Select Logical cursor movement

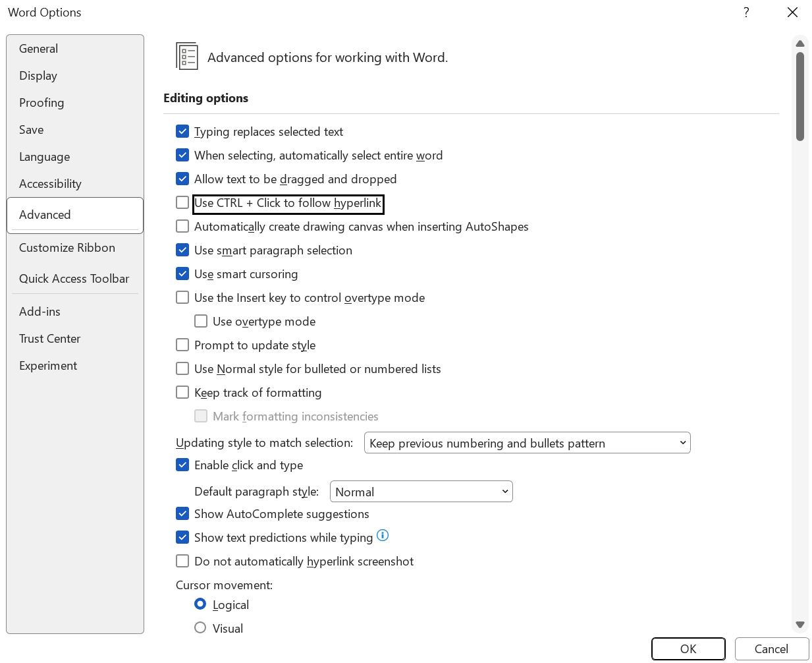pyautogui.click(x=200, y=604)
